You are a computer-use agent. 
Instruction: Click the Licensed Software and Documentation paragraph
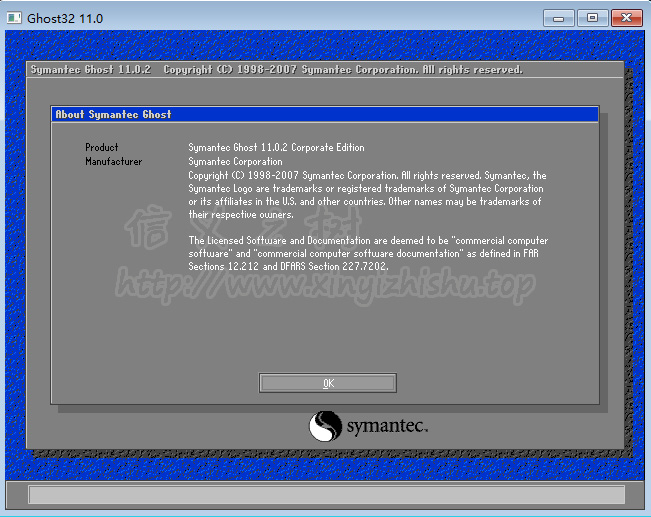tap(367, 254)
